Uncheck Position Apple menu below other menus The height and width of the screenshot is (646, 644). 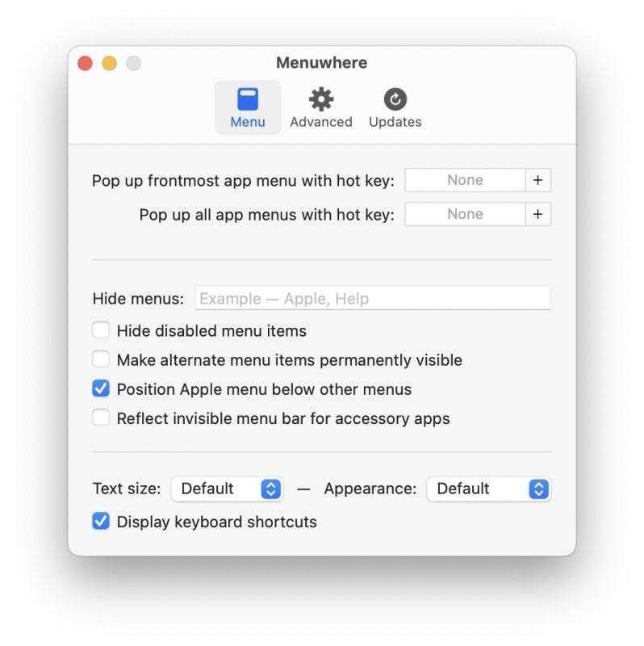(101, 388)
